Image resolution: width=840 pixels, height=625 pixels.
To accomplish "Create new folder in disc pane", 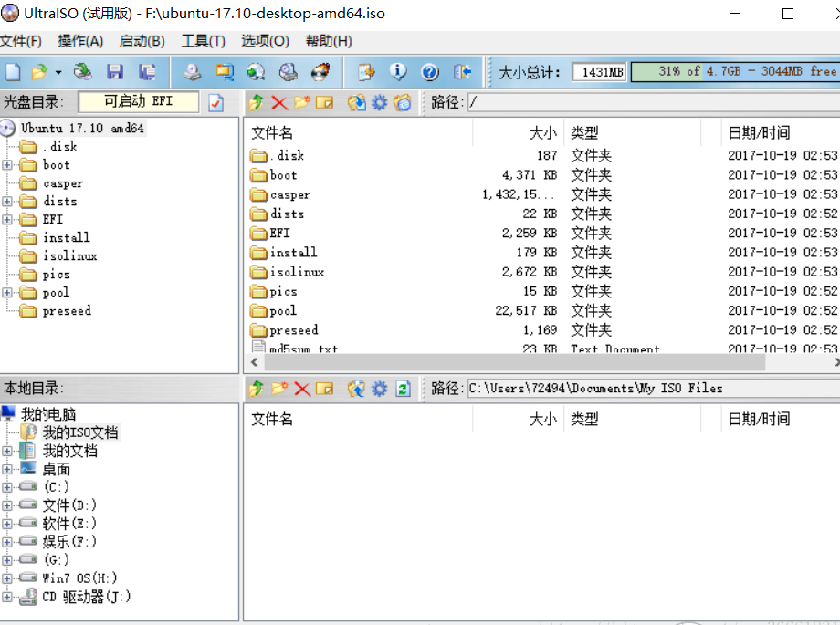I will [302, 102].
